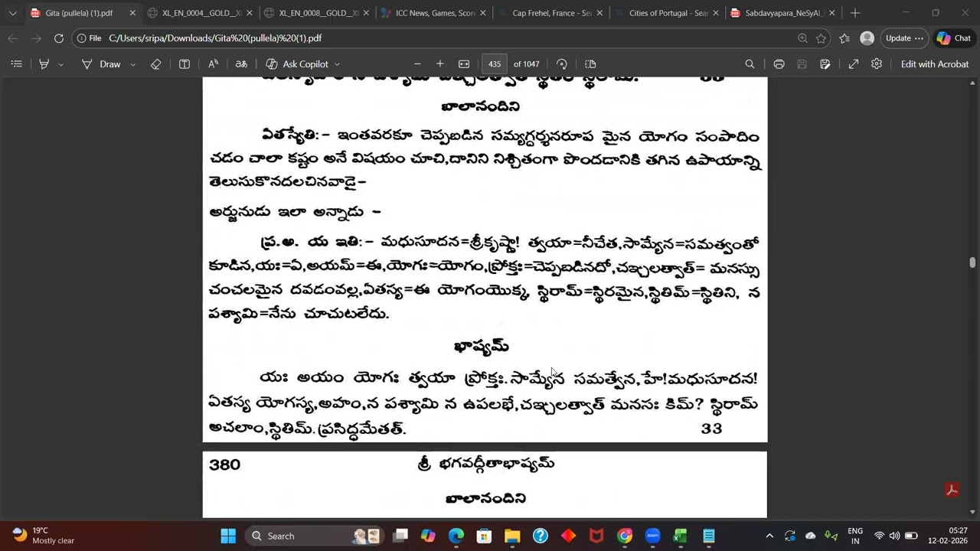Print the PDF document
Screen dimensions: 980x551
(779, 64)
